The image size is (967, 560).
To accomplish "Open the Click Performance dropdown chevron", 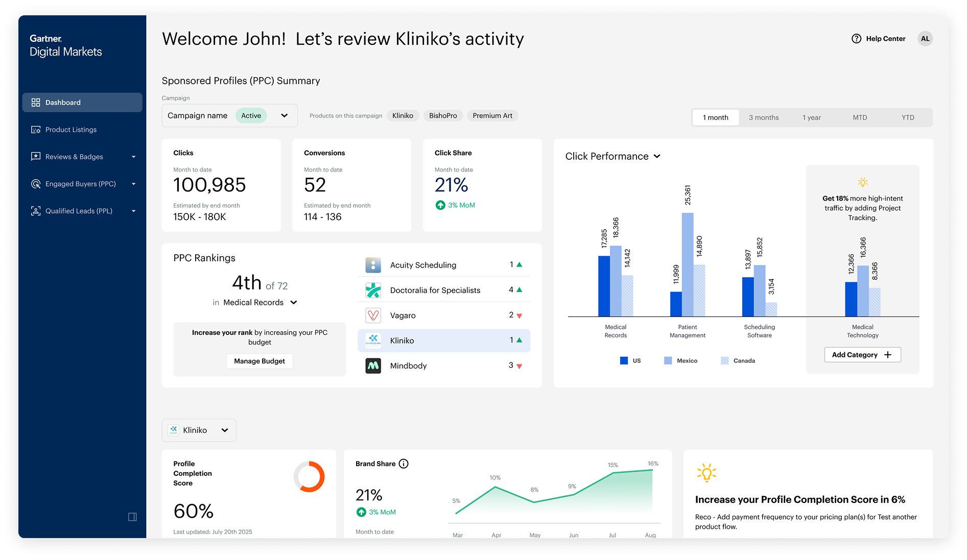I will click(657, 156).
